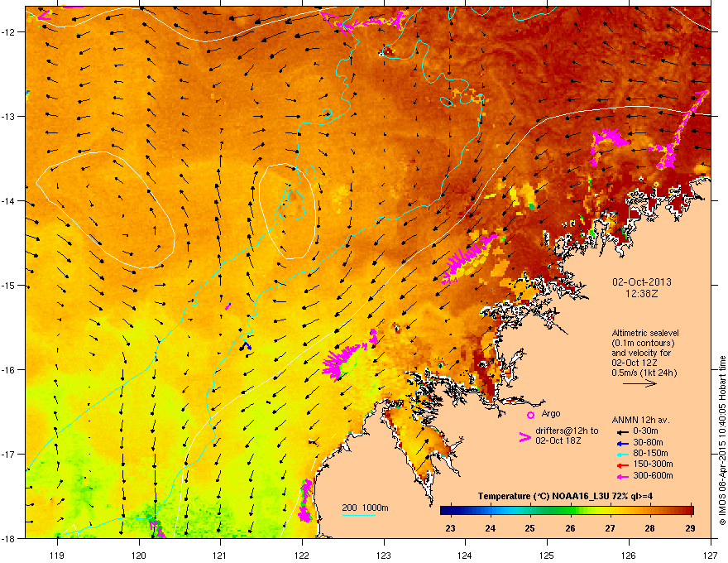Click the red 150-300m legend arrow

tap(622, 465)
